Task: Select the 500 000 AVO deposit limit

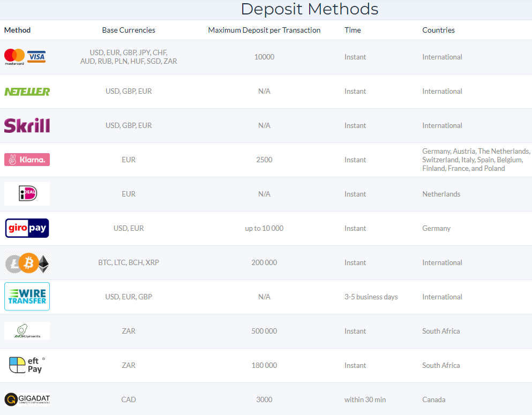Action: [x=264, y=331]
